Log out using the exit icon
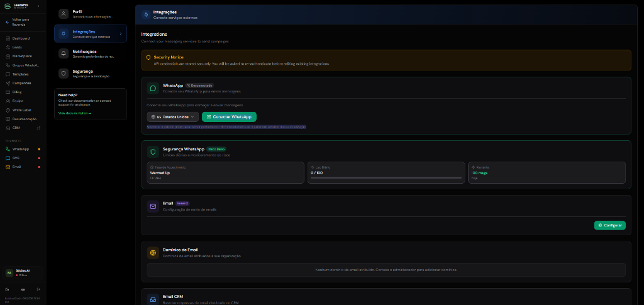Image resolution: width=644 pixels, height=305 pixels. [38, 289]
